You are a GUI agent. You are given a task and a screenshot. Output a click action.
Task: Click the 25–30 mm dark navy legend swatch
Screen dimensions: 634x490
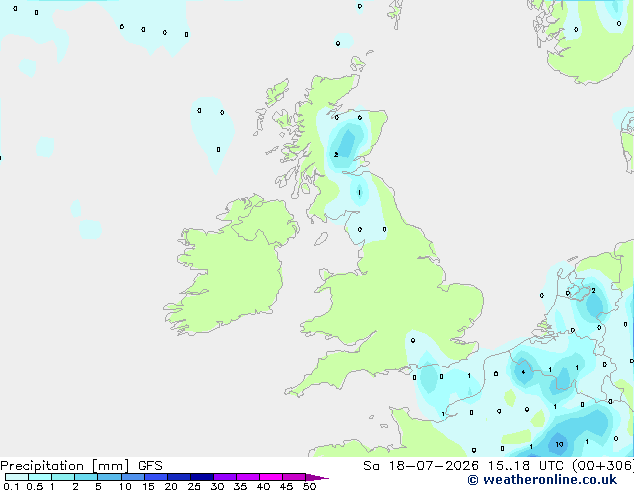click(x=202, y=477)
